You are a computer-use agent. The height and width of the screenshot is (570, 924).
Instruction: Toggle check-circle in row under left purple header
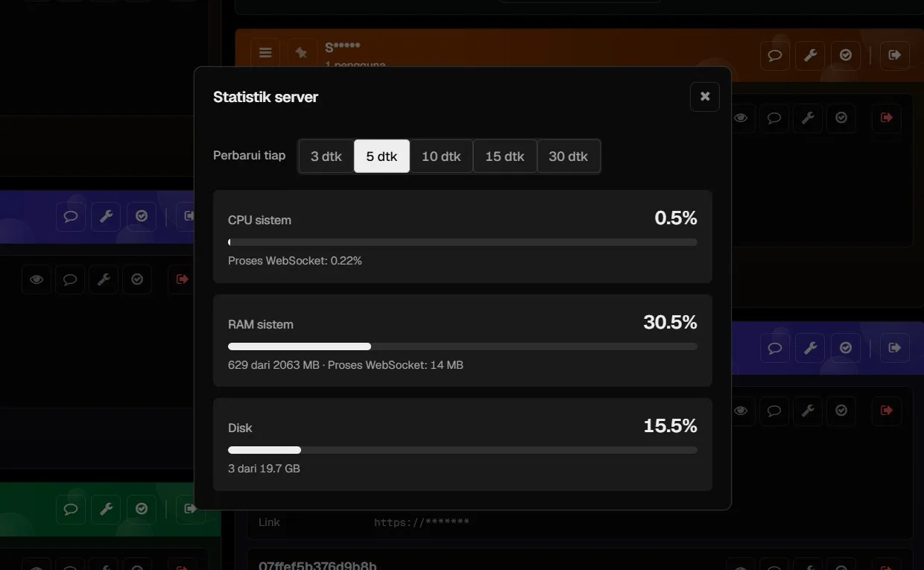coord(137,279)
